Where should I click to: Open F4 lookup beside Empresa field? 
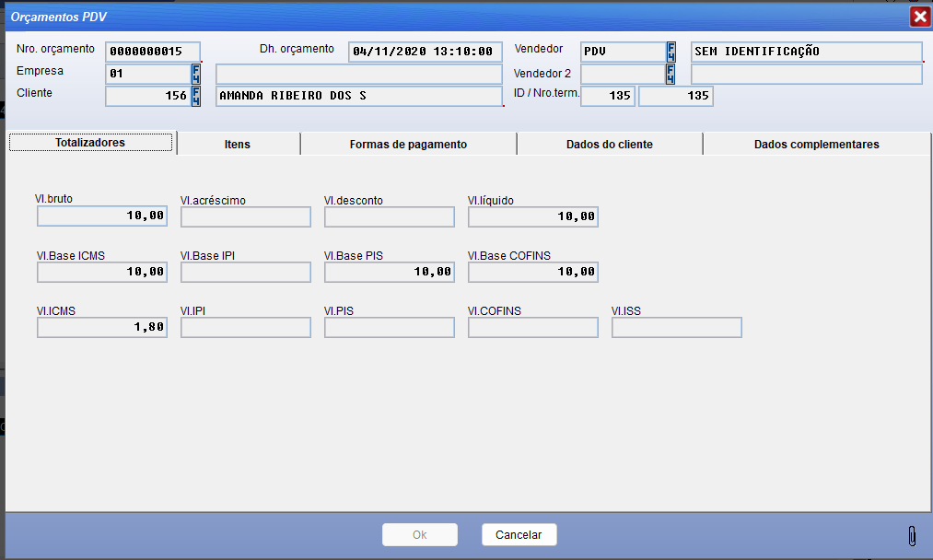(x=196, y=74)
